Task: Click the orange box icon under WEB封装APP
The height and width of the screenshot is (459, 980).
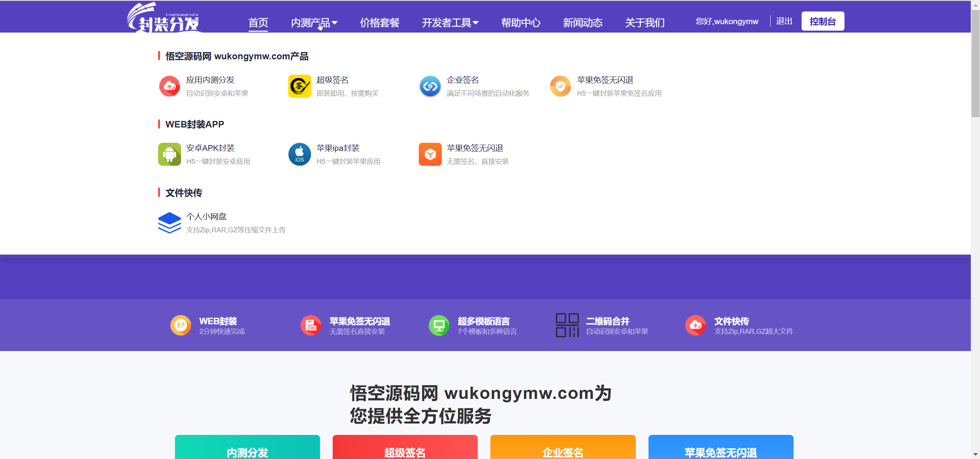Action: [430, 154]
